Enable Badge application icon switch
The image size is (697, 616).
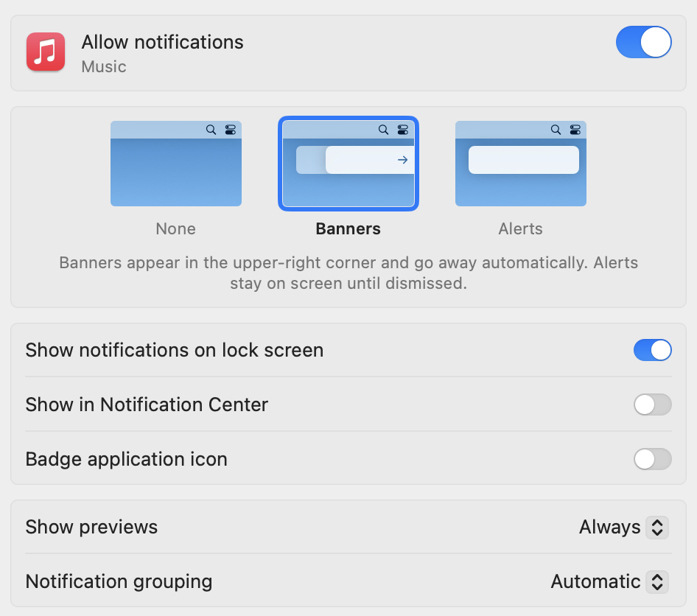[653, 459]
